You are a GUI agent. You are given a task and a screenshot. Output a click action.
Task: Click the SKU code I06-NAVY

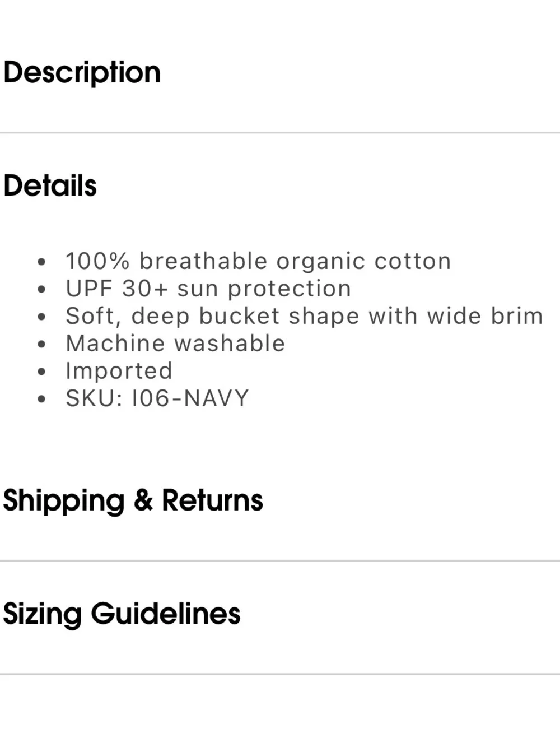(190, 398)
